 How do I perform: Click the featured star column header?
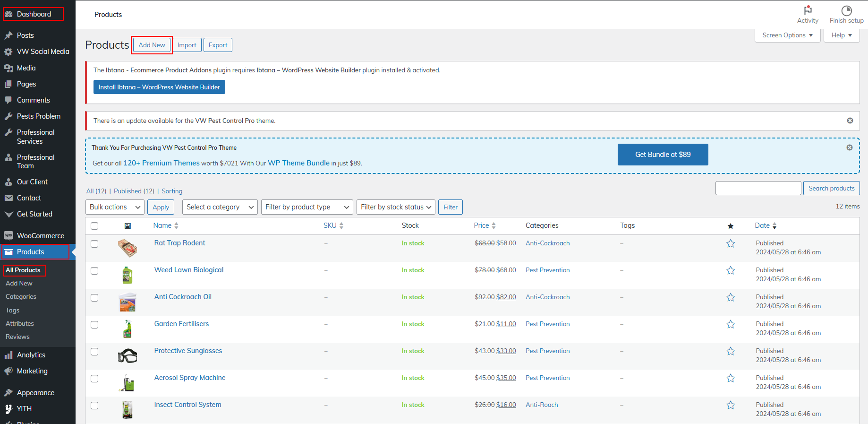click(x=731, y=226)
